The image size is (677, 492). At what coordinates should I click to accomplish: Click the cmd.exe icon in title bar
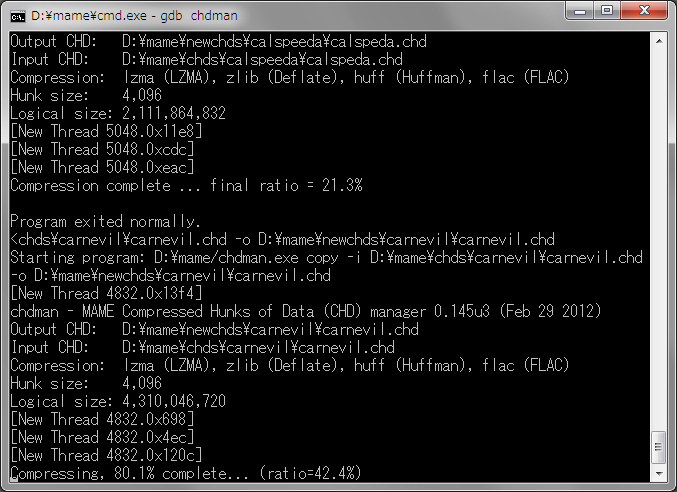pyautogui.click(x=18, y=15)
